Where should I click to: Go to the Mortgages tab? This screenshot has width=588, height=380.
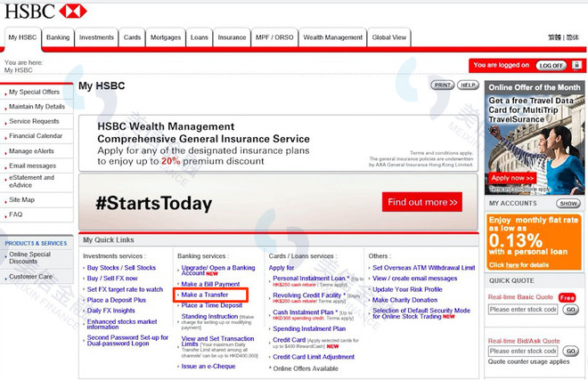[166, 37]
